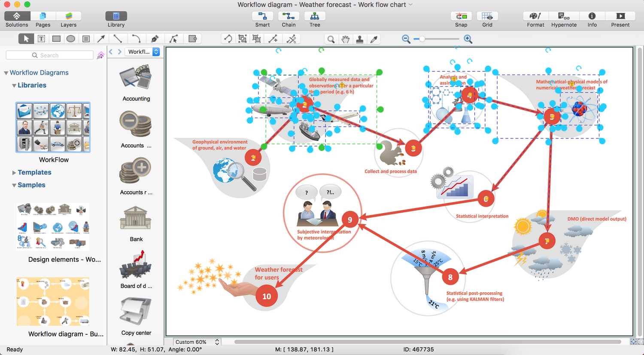This screenshot has width=644, height=355.
Task: Select the ellipse shape tool
Action: [x=71, y=39]
